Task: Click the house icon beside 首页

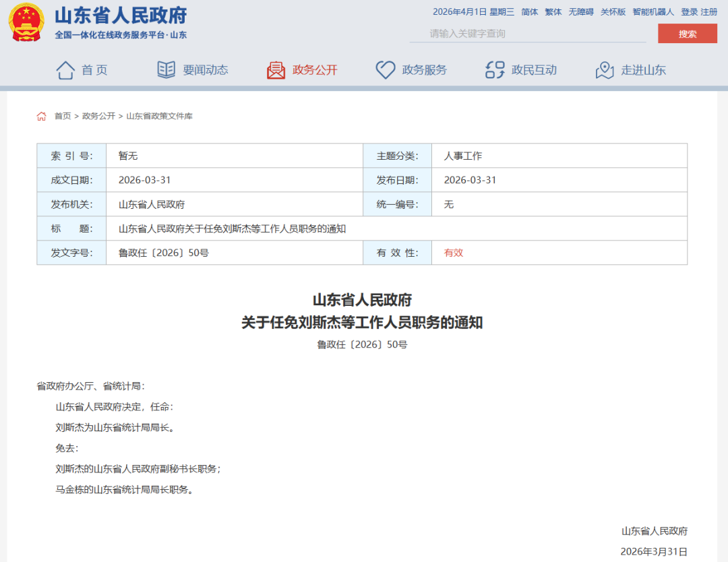Action: 65,70
